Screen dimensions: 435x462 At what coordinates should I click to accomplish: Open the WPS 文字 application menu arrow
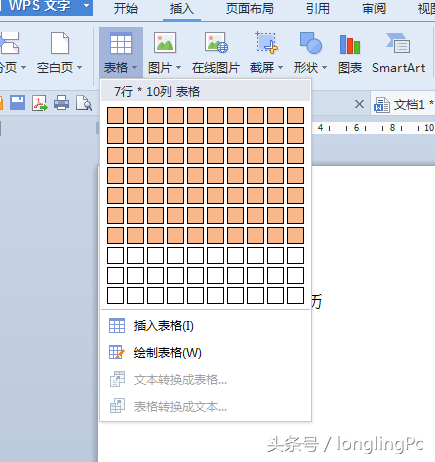[x=86, y=5]
